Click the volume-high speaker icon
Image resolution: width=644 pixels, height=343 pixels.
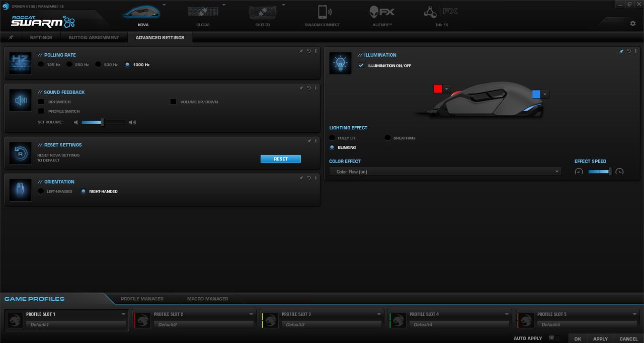click(x=132, y=122)
